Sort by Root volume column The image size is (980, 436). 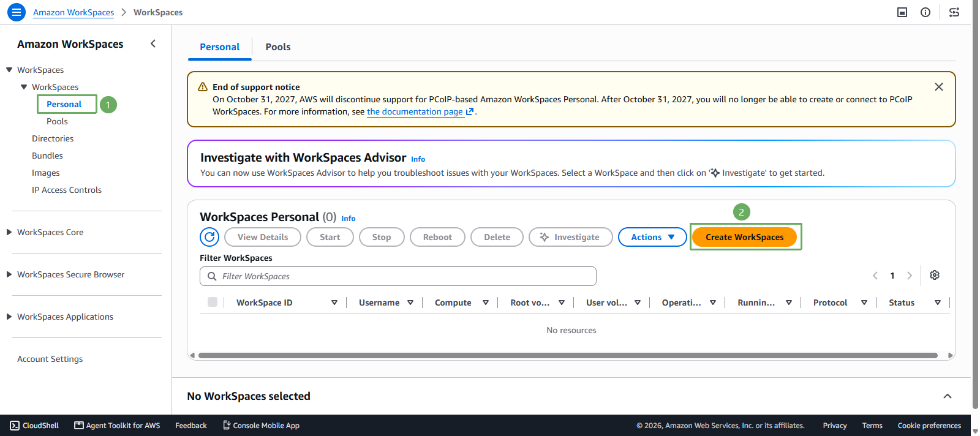pyautogui.click(x=562, y=303)
